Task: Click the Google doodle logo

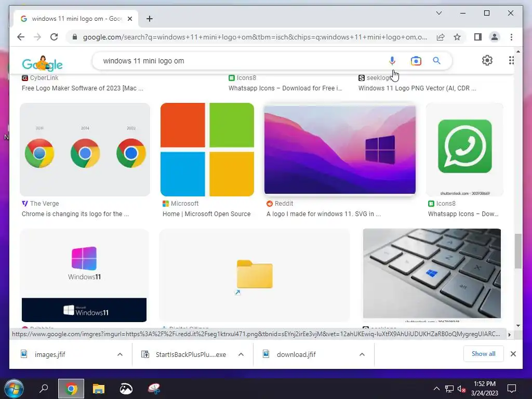Action: [x=43, y=63]
